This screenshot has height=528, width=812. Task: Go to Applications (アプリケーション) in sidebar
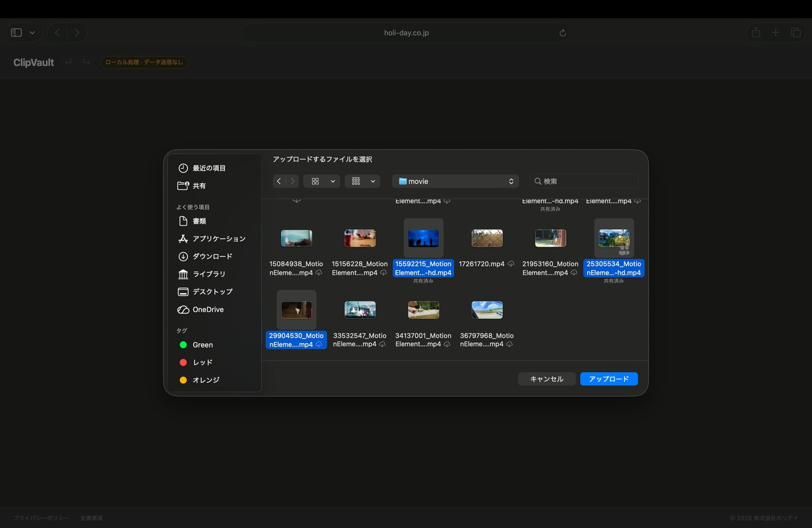coord(212,239)
